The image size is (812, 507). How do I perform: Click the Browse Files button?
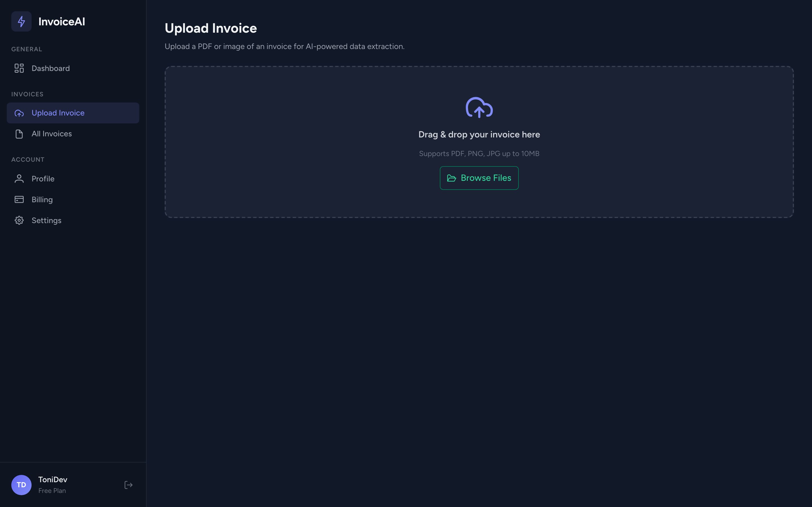coord(479,178)
